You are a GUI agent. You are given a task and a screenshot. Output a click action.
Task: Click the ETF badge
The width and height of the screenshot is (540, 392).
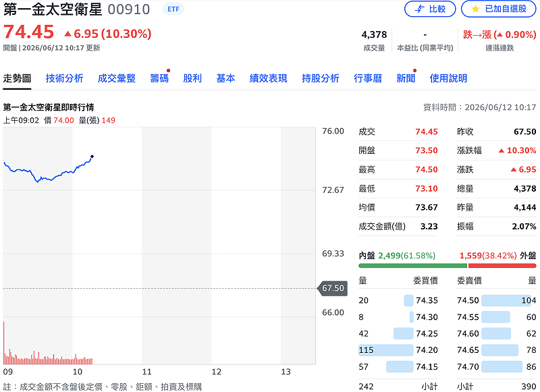click(x=173, y=9)
